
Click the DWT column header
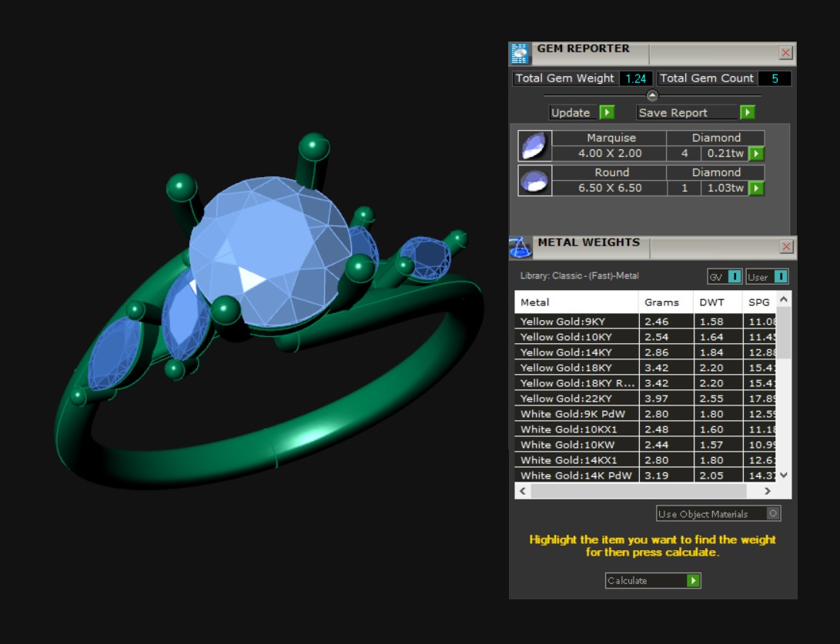click(718, 302)
